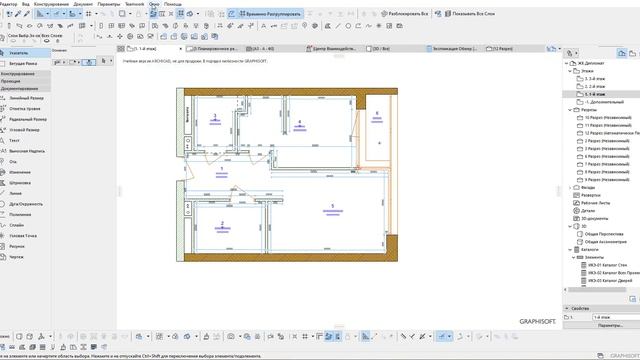The height and width of the screenshot is (360, 640).
Task: Select the Сплайн tool
Action: [x=24, y=225]
